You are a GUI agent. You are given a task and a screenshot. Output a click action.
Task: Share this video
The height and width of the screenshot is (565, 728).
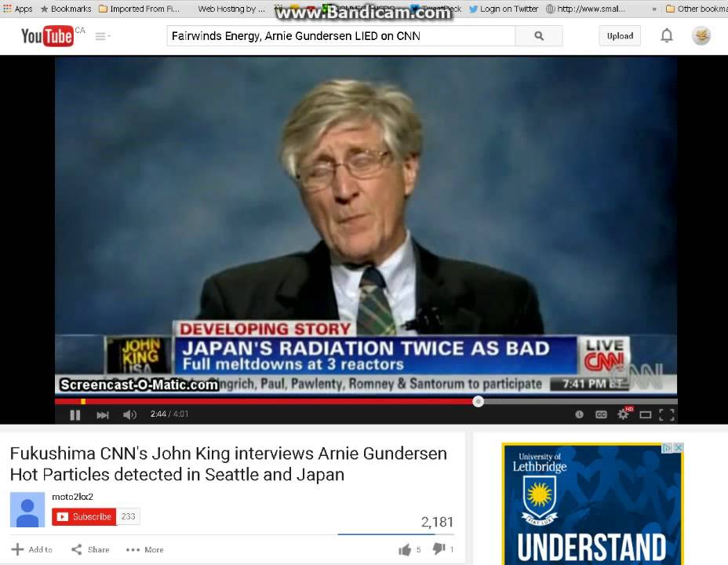click(x=90, y=549)
